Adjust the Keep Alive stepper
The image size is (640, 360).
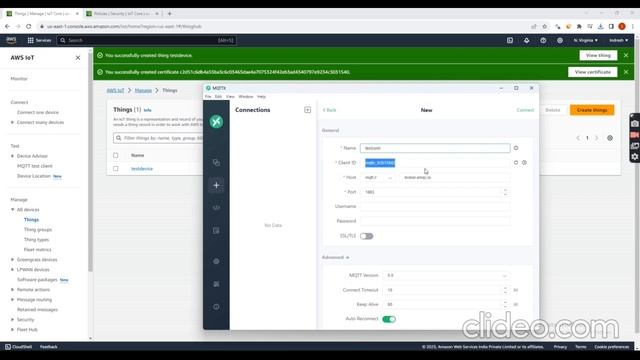[505, 304]
